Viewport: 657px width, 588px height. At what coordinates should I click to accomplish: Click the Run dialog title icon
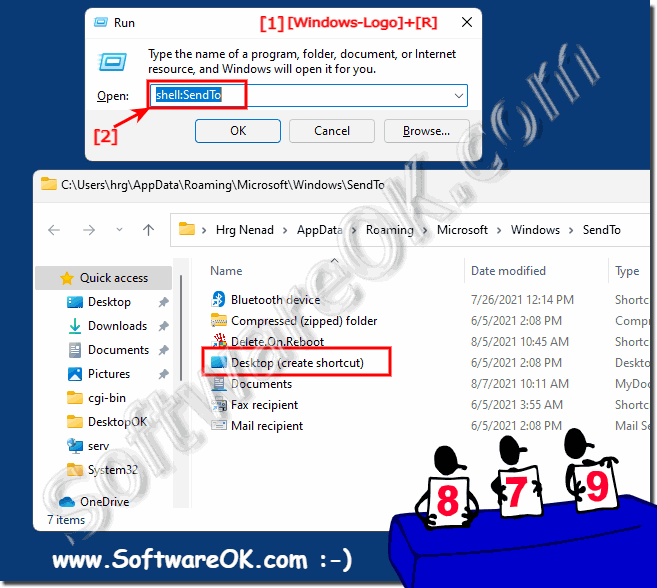101,22
